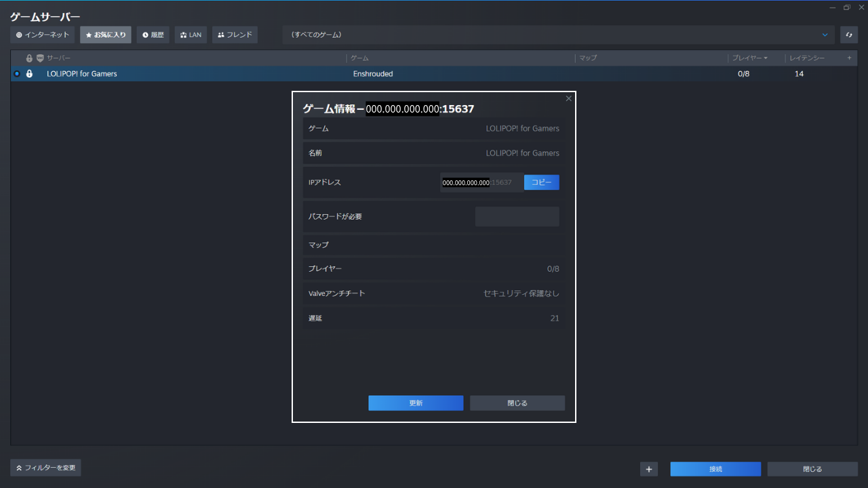The height and width of the screenshot is (488, 868).
Task: Click the plus icon in column header
Action: click(849, 58)
